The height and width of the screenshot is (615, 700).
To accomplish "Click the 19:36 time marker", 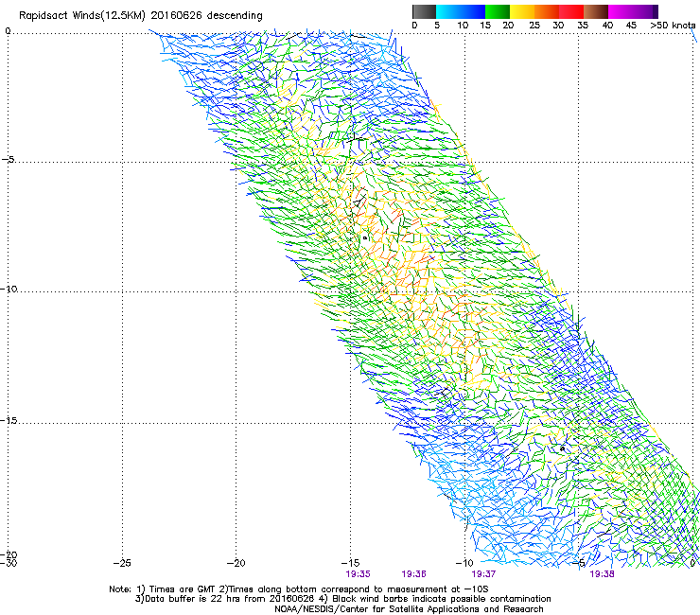I will 413,574.
